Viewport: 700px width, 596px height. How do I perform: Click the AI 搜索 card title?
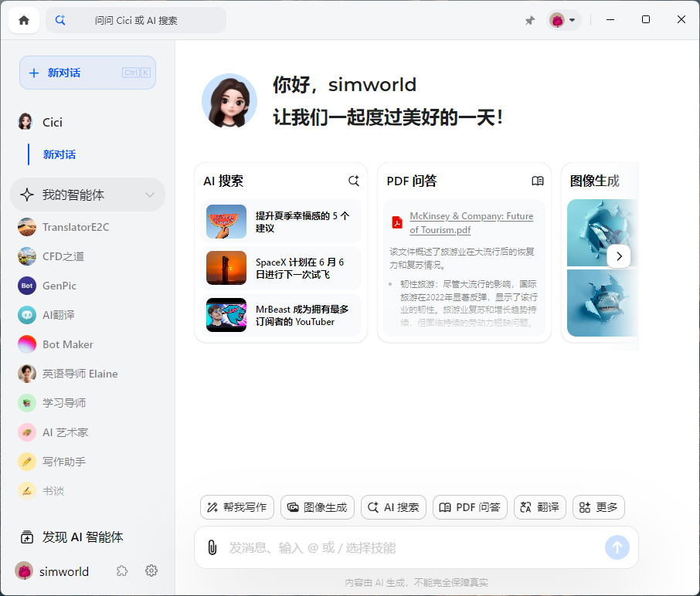223,181
